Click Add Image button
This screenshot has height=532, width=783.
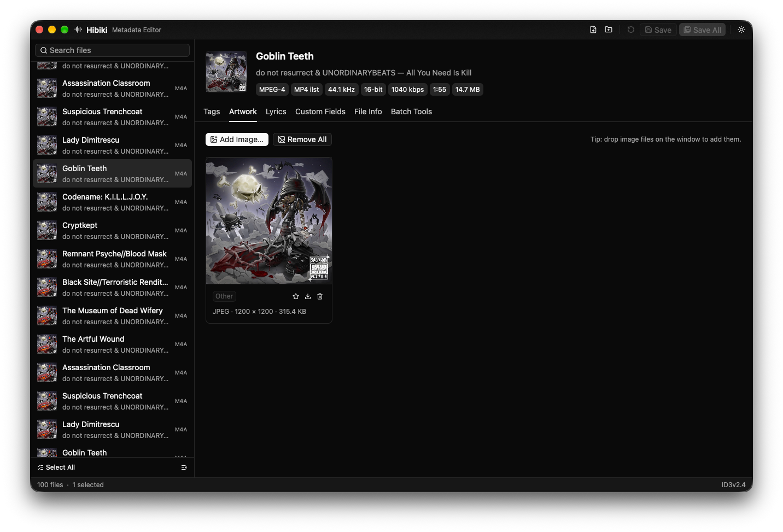pyautogui.click(x=237, y=139)
